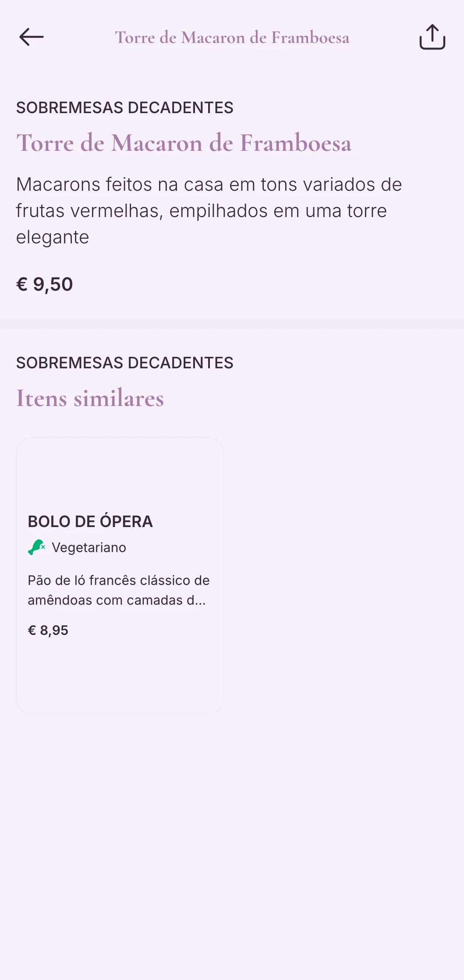Screen dimensions: 464x980
Task: Select the € 9,50 price
Action: pos(45,284)
